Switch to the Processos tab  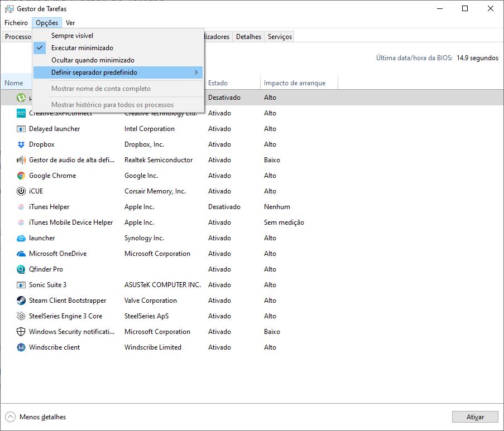[17, 37]
